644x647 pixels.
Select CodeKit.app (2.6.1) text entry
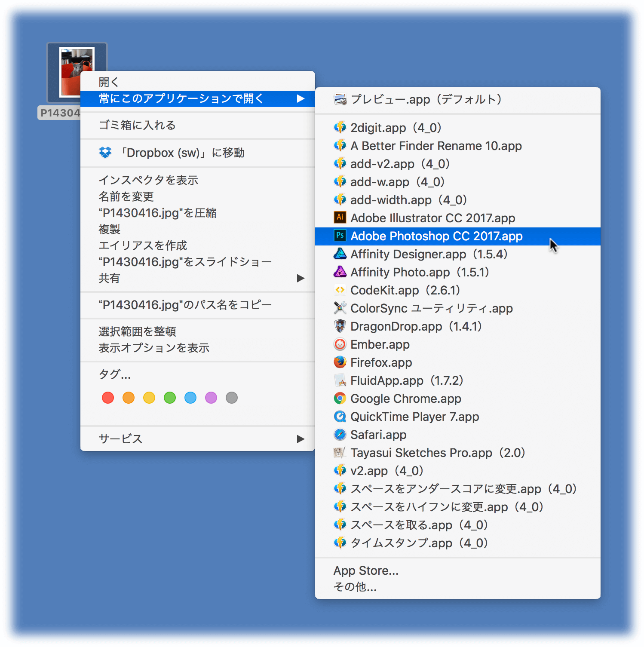click(405, 290)
